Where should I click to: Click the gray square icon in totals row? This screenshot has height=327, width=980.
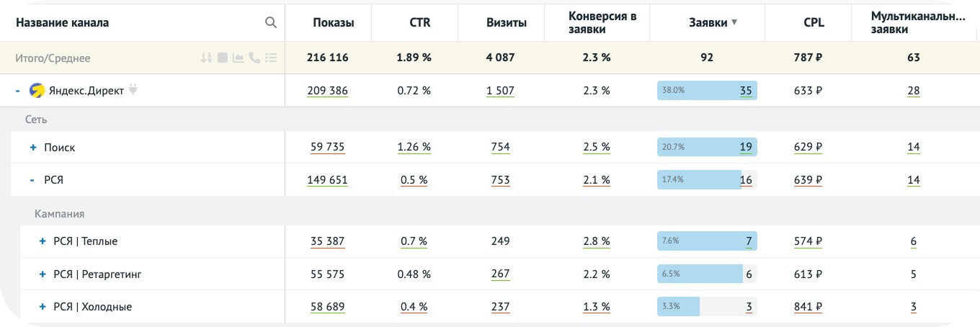pos(223,58)
